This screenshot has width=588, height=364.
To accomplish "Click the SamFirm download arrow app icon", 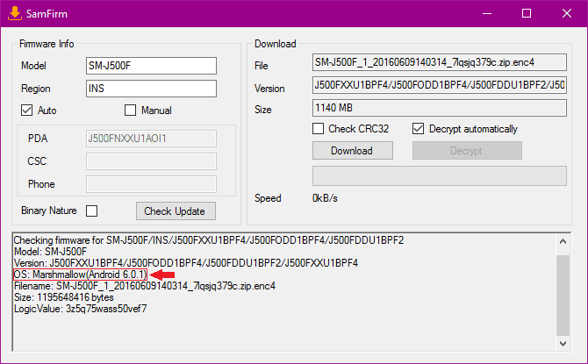I will click(15, 13).
